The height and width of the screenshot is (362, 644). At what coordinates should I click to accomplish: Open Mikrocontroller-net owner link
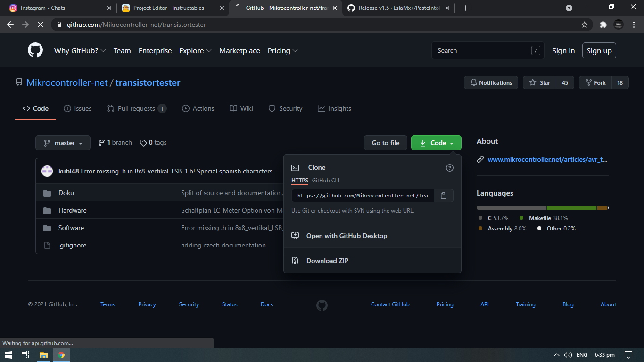67,82
